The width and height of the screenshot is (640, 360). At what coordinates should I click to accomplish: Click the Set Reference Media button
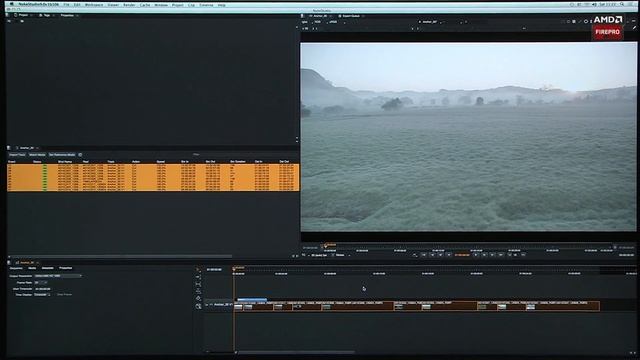click(62, 155)
